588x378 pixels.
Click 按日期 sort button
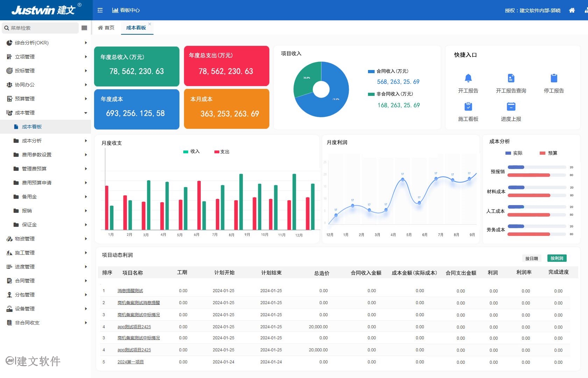pyautogui.click(x=532, y=258)
